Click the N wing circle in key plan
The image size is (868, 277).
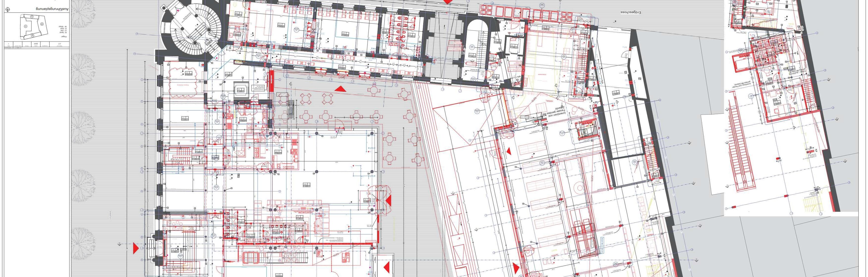[33, 35]
